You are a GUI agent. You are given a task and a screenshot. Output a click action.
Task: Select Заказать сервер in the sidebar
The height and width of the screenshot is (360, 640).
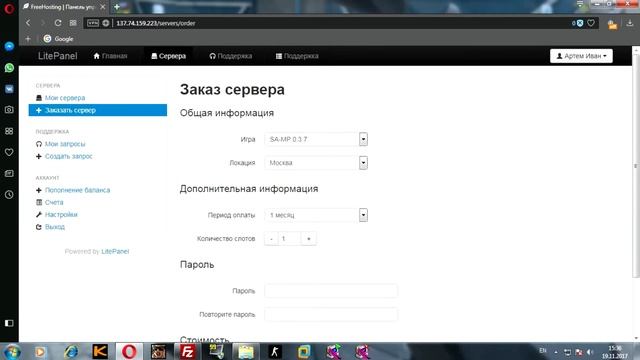[98, 110]
